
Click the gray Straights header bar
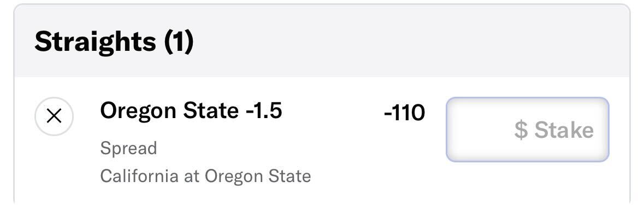tap(322, 41)
